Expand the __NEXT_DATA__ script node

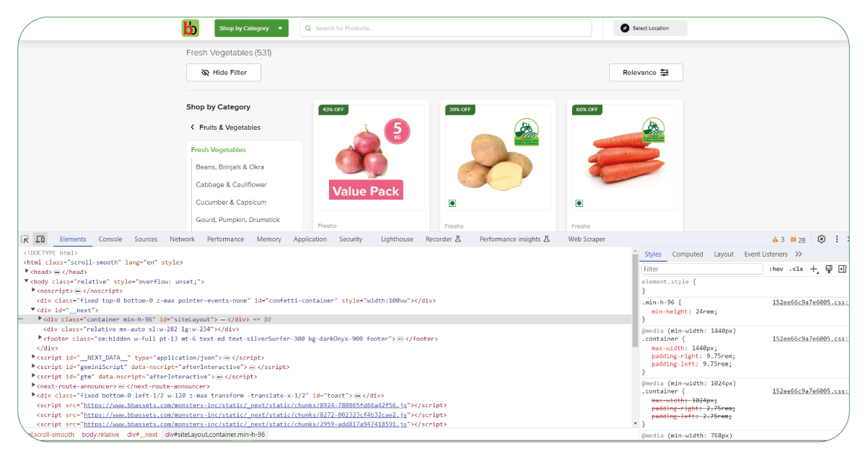[34, 357]
